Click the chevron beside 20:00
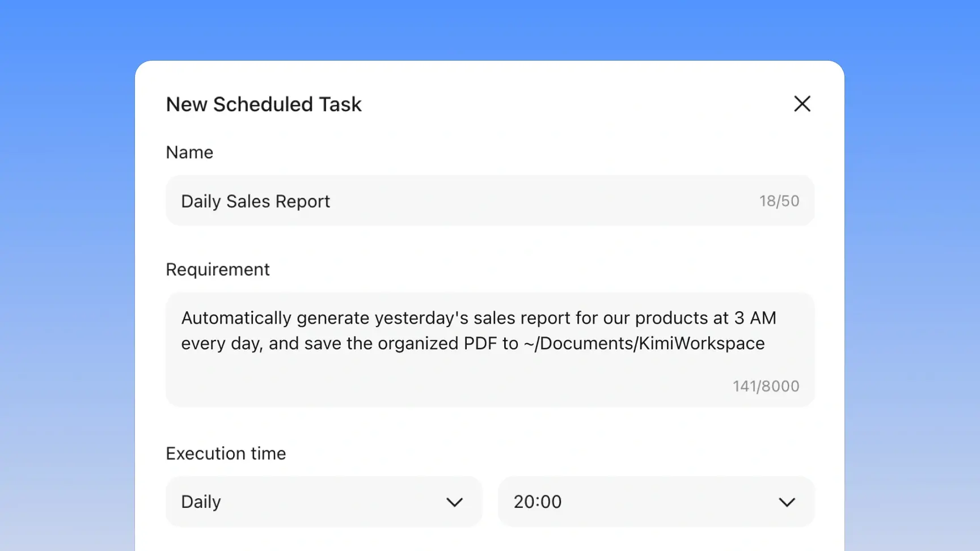Viewport: 980px width, 551px height. 787,502
